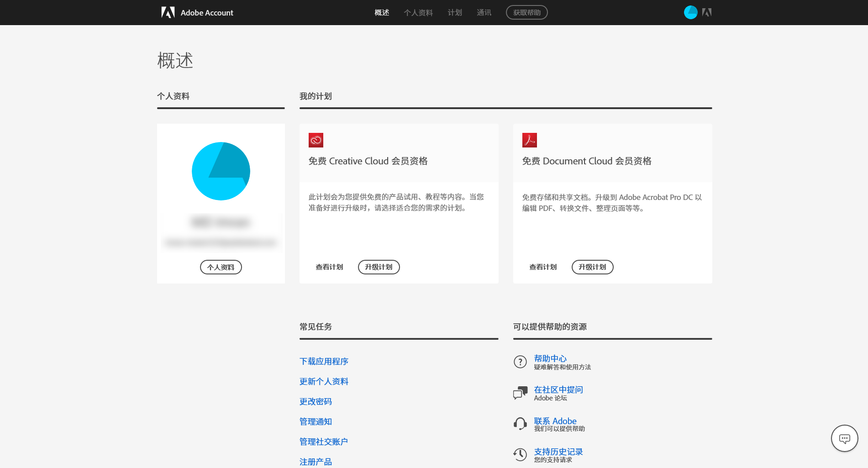The image size is (868, 468).
Task: Click the community forum chat bubbles icon
Action: click(x=520, y=393)
